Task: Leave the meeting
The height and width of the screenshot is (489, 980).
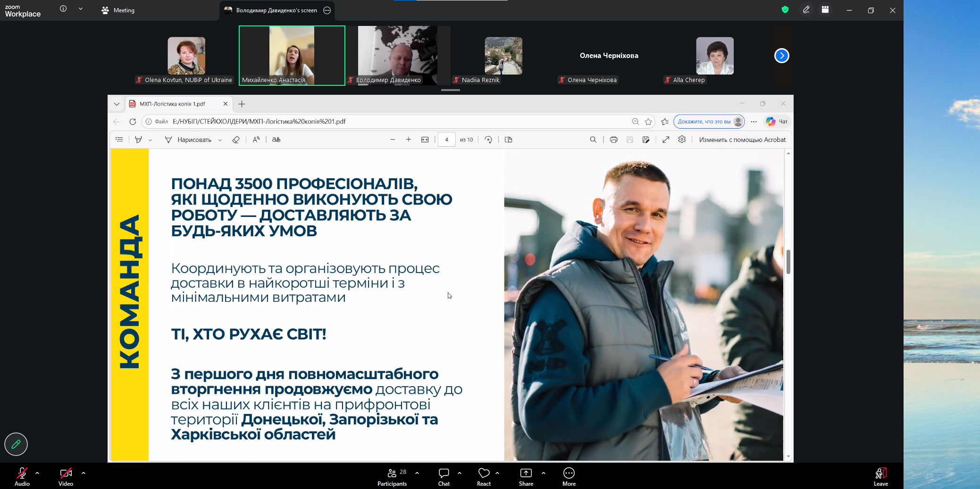Action: pos(880,476)
